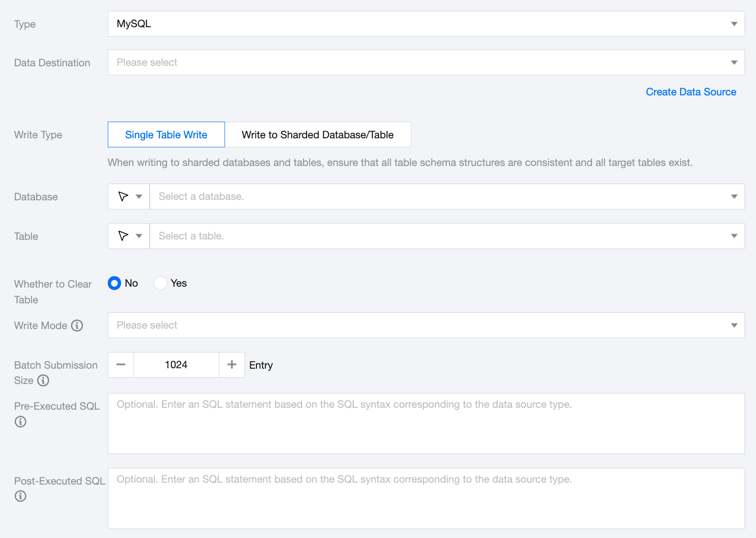Viewport: 756px width, 538px height.
Task: Open the Select a table dropdown
Action: (447, 236)
